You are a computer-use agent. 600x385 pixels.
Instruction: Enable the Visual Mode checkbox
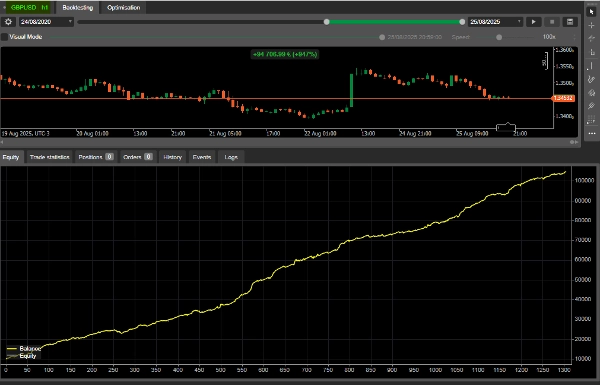(x=5, y=37)
